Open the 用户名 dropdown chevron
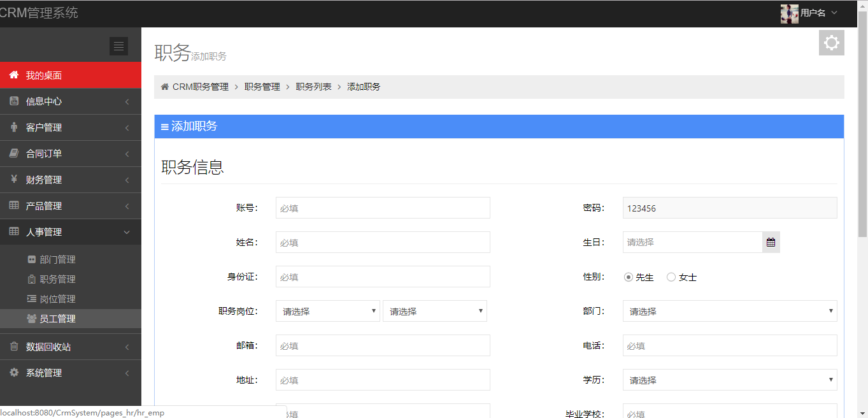 834,13
